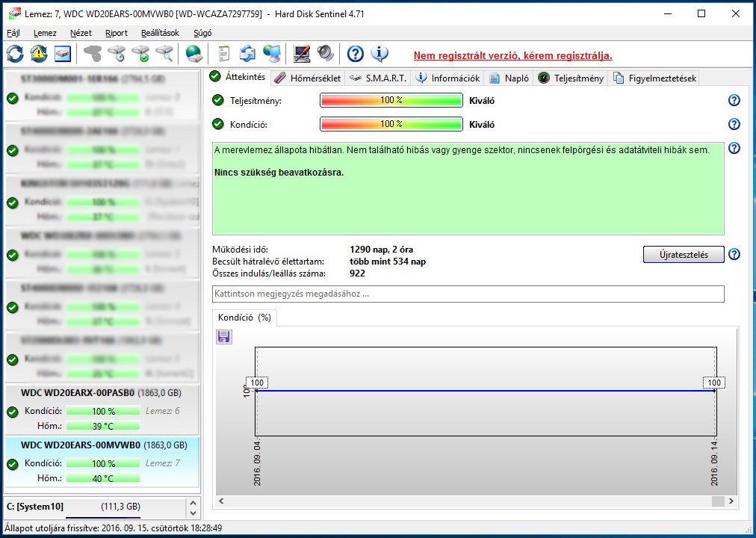
Task: Click the 1290 nap, 2 óra value
Action: pyautogui.click(x=382, y=250)
